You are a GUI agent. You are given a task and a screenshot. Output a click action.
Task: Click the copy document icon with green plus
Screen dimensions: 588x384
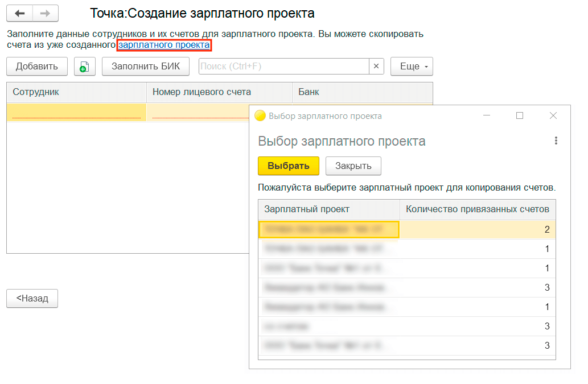click(84, 67)
